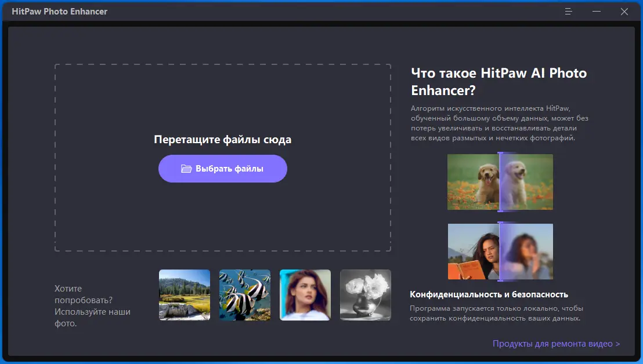Select the woman portrait sample photo
Image resolution: width=643 pixels, height=364 pixels.
point(305,295)
